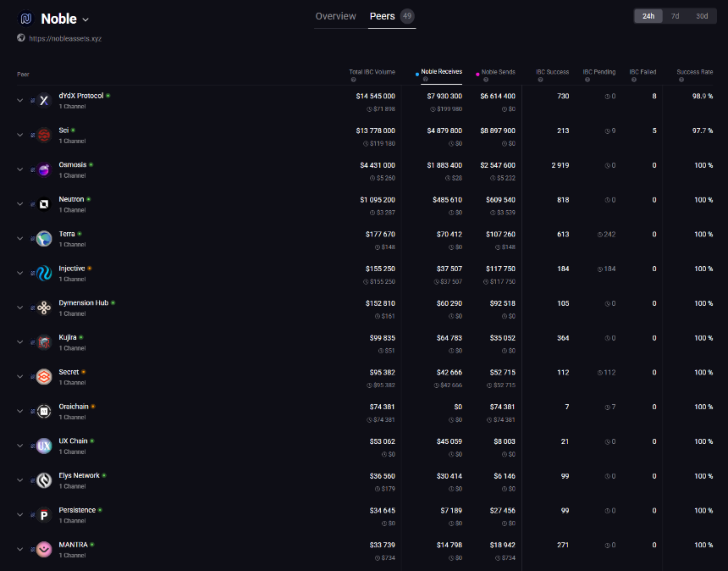728x571 pixels.
Task: Sort by Total IBC Volume column
Action: click(x=372, y=72)
